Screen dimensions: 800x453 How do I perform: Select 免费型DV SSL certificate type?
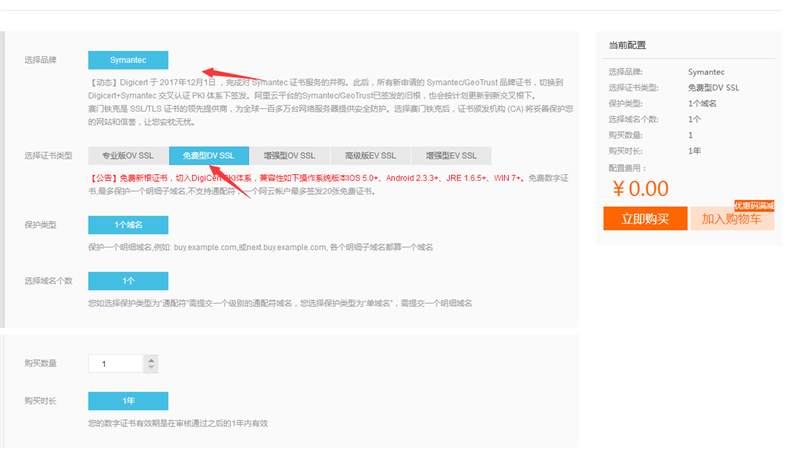(x=209, y=156)
